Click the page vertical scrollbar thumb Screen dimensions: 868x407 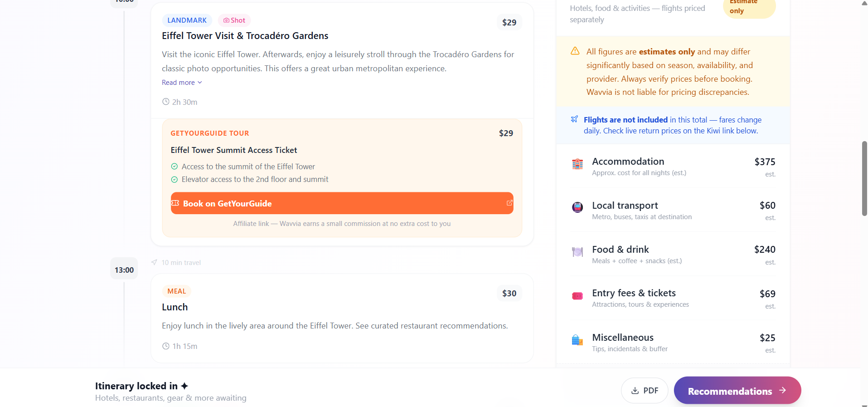click(864, 178)
